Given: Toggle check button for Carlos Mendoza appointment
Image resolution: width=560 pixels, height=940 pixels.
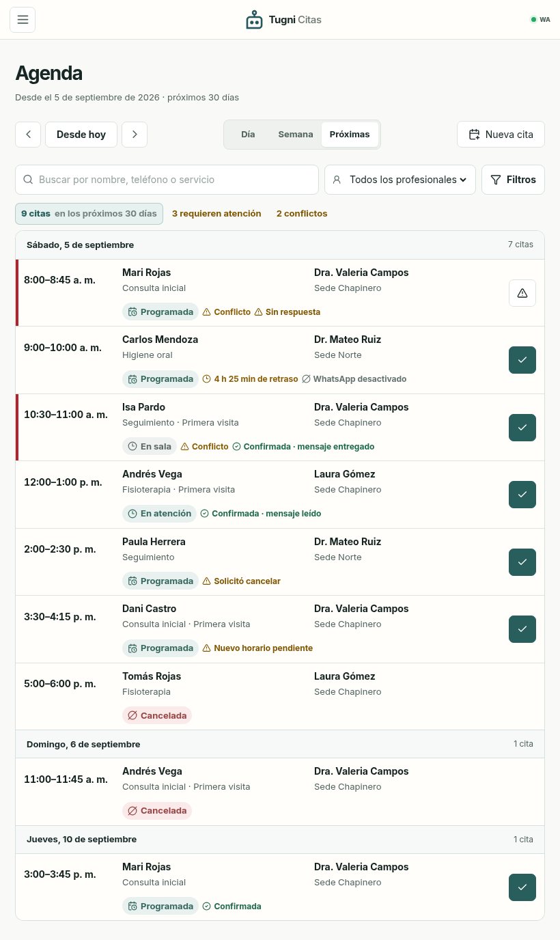Looking at the screenshot, I should pos(522,360).
